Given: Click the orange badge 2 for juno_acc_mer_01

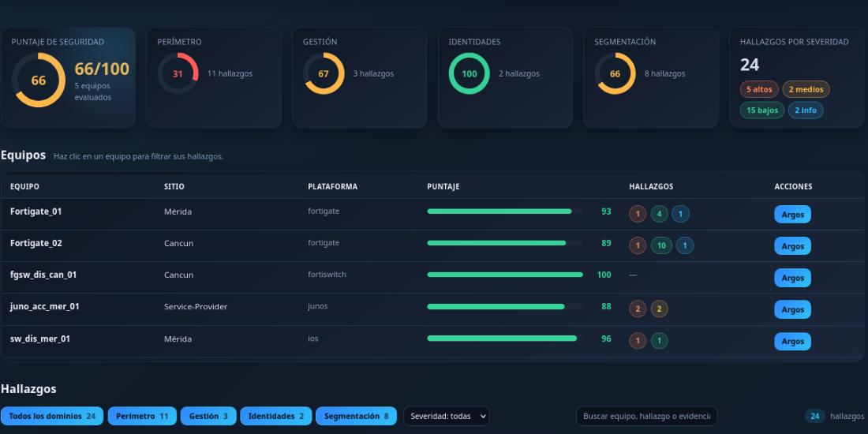Looking at the screenshot, I should 659,309.
